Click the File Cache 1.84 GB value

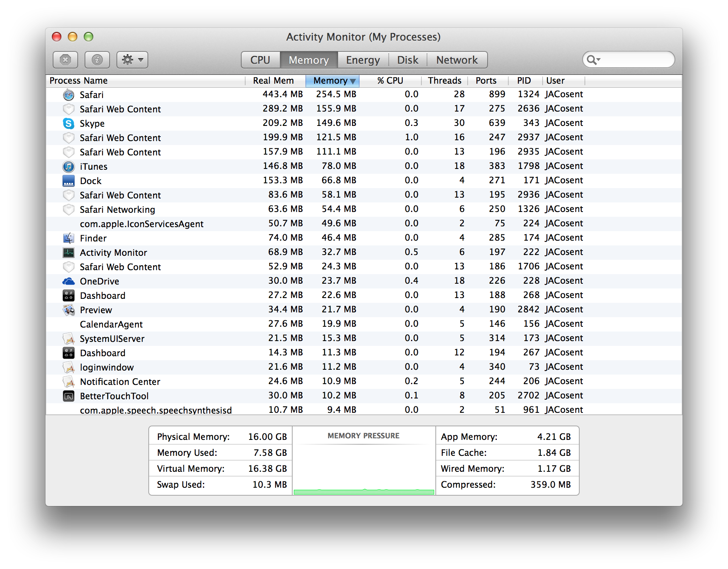554,453
